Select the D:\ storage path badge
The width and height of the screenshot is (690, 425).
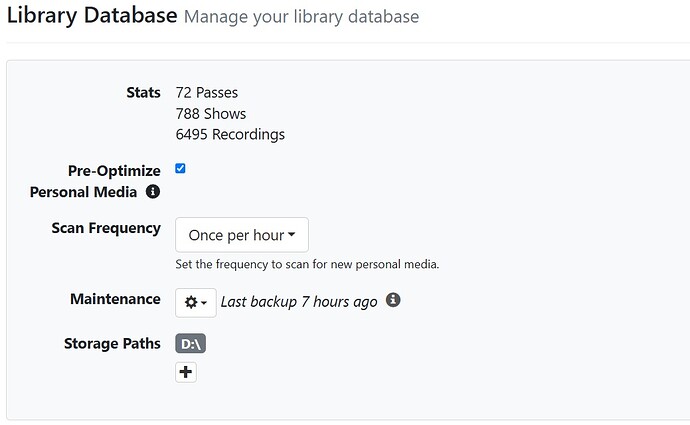190,344
